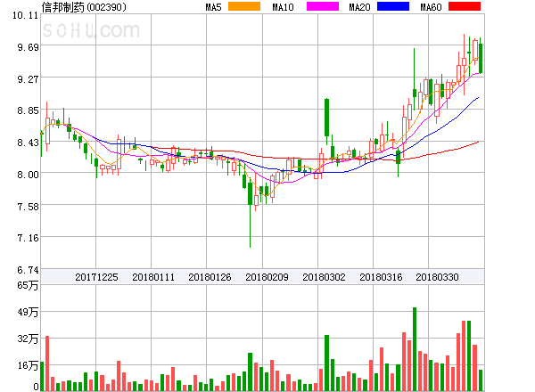The image size is (535, 392).
Task: Click the tallest green volume bar
Action: [415, 349]
